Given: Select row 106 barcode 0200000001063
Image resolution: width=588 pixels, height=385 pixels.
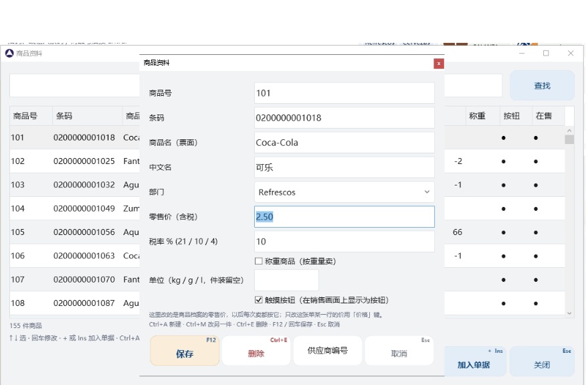Looking at the screenshot, I should [84, 256].
